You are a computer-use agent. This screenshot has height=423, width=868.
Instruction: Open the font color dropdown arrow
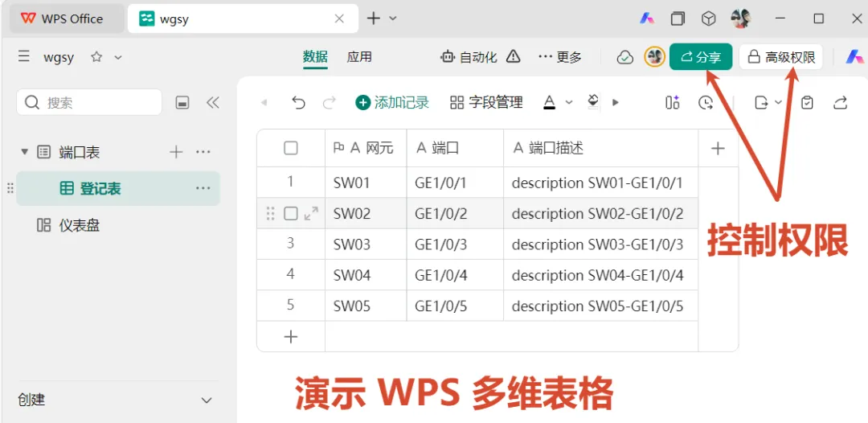568,102
